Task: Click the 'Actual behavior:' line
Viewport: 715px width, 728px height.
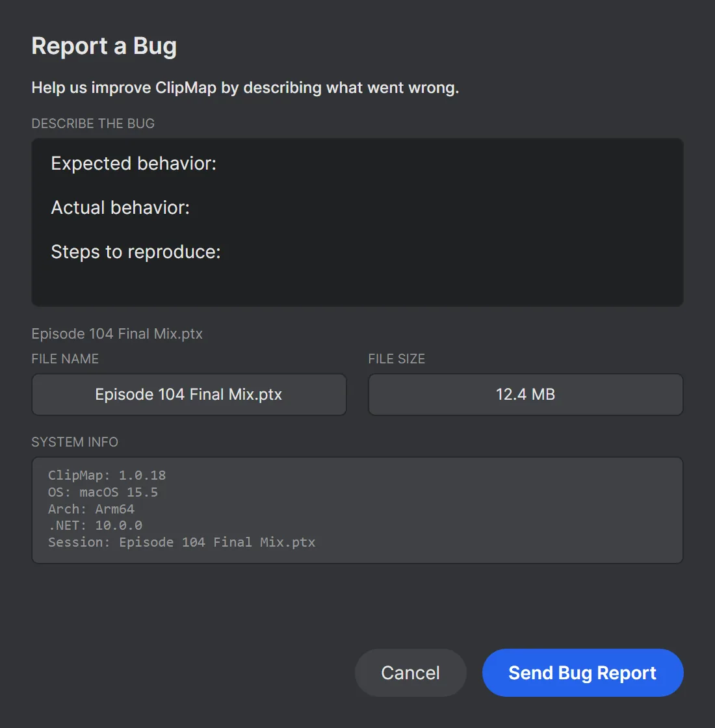Action: pos(120,207)
